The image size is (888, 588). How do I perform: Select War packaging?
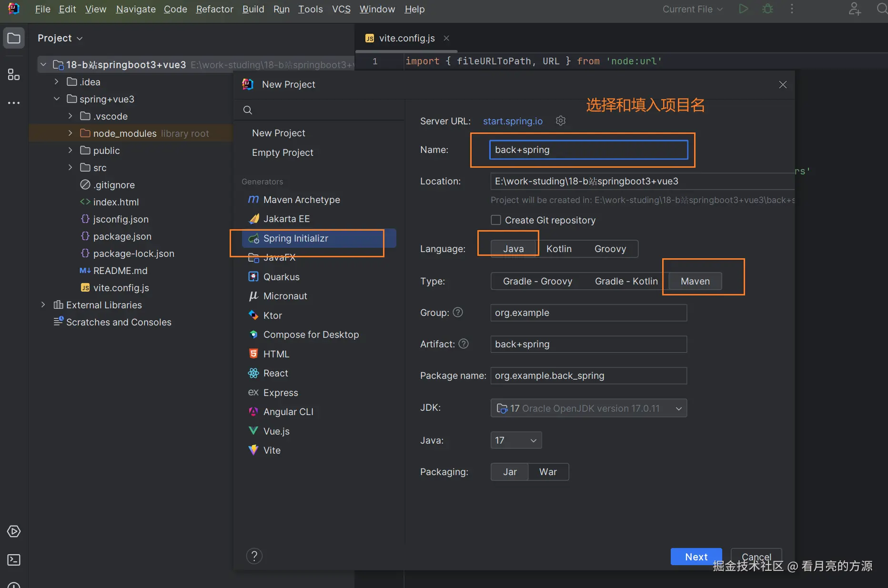point(548,472)
